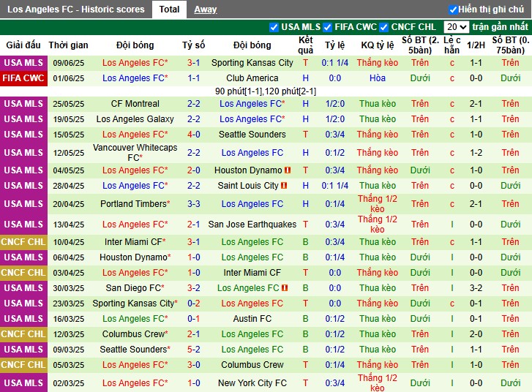Click the Tỷ số column header
Viewport: 532px width, 392px height.
[x=193, y=45]
